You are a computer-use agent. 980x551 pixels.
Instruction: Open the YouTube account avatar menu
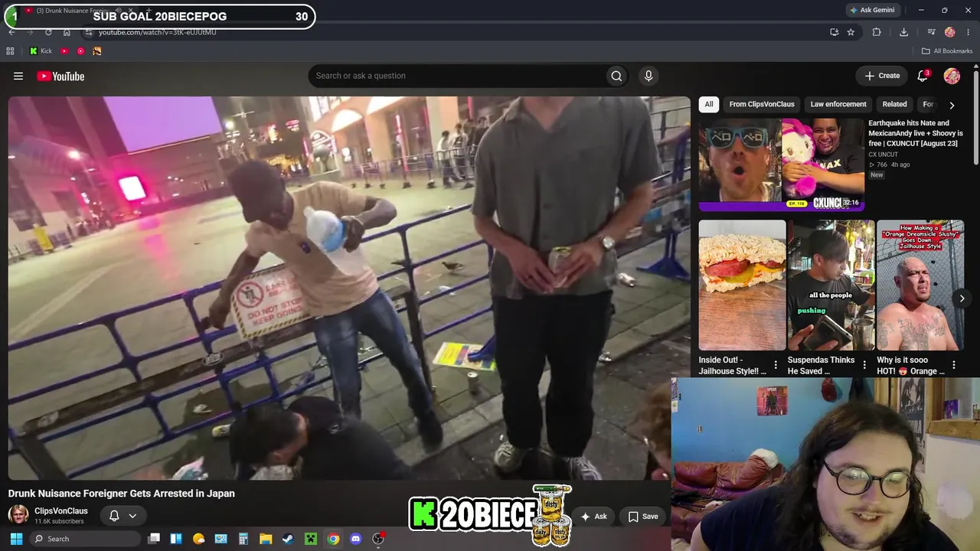[952, 76]
